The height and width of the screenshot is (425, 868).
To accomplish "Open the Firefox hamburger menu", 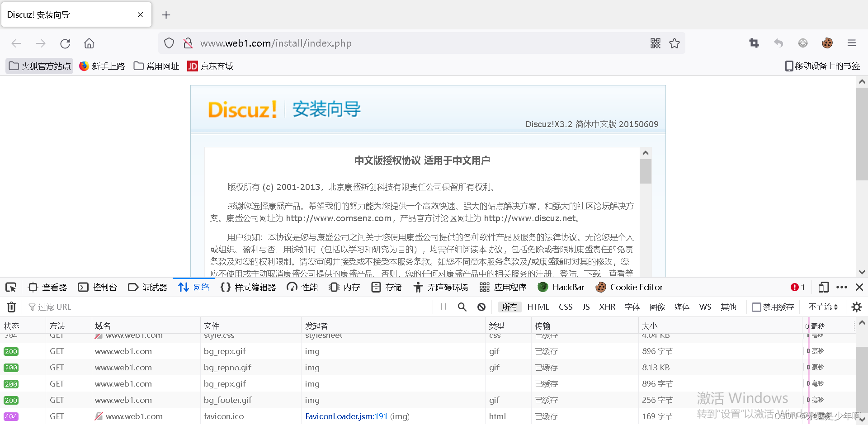I will [x=852, y=43].
